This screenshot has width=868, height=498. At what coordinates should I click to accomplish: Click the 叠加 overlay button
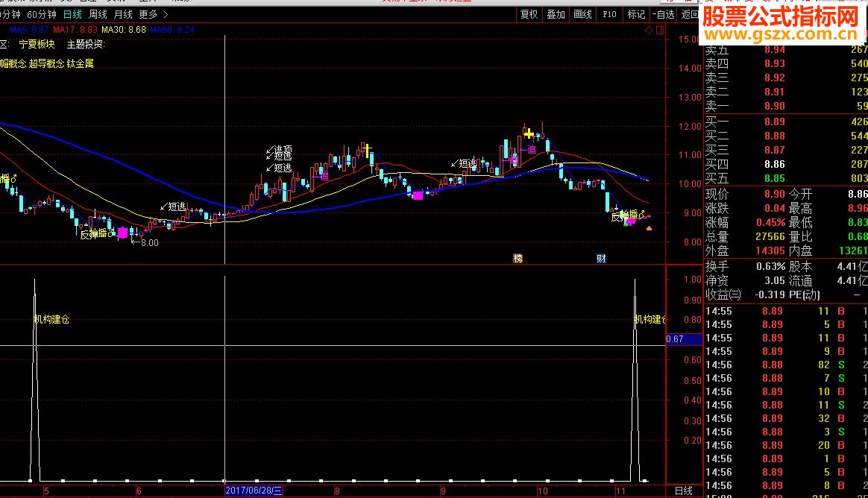(x=556, y=14)
